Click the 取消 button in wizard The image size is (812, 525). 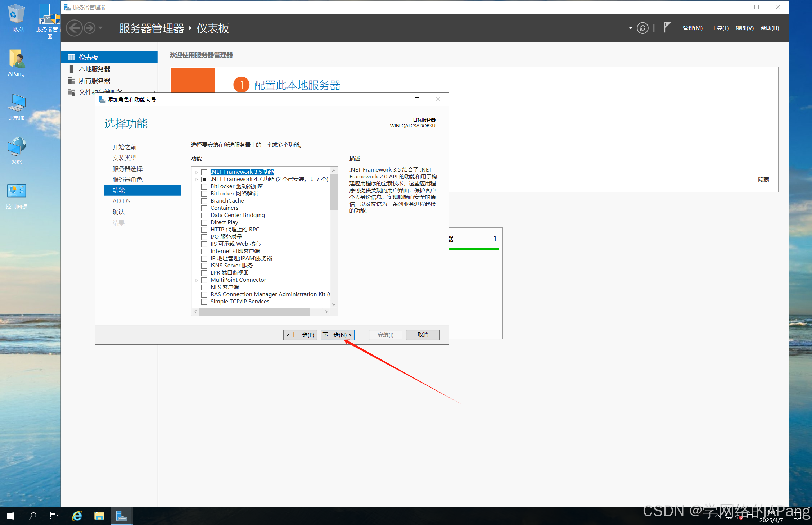pyautogui.click(x=423, y=335)
